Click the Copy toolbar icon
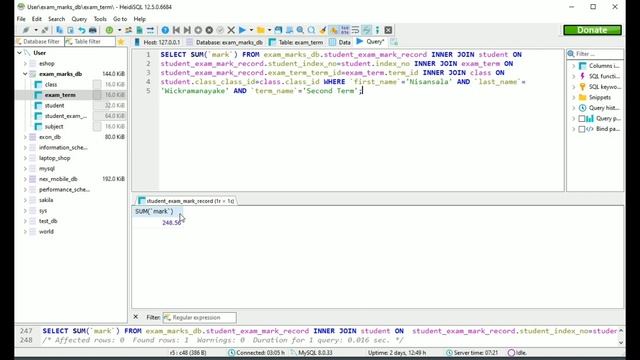640x360 pixels. 60,30
